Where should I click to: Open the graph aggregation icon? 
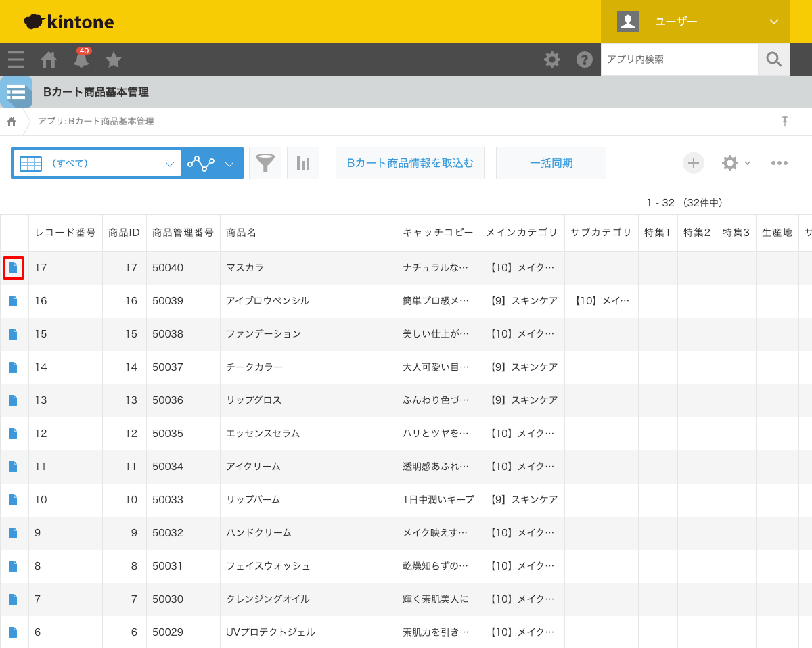point(302,163)
